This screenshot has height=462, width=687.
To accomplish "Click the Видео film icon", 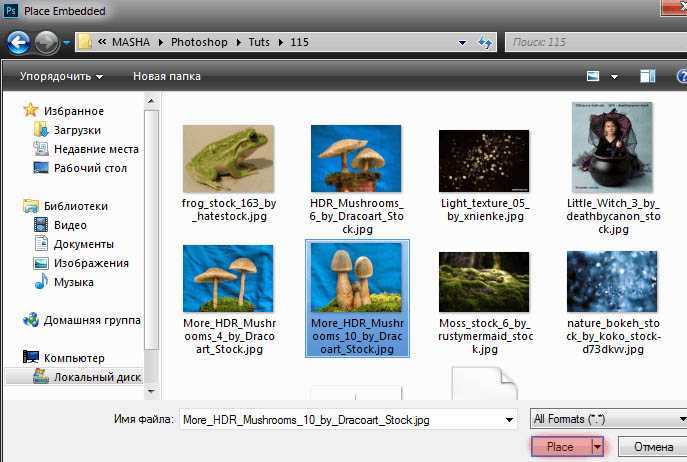I will [41, 224].
